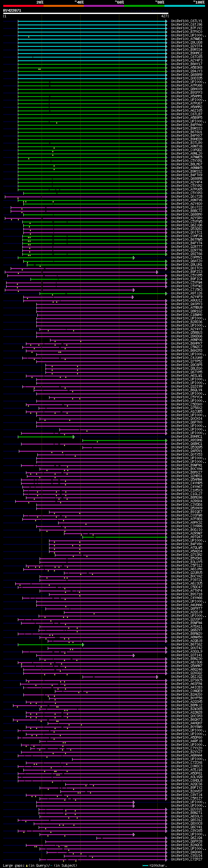Open hit UniRef100_B7FKC0
Viewport: 208px width, 868px height.
click(x=187, y=32)
